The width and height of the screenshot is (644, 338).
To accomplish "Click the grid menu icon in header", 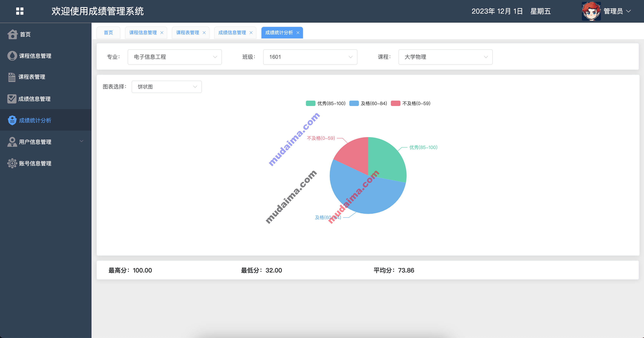I will 20,11.
